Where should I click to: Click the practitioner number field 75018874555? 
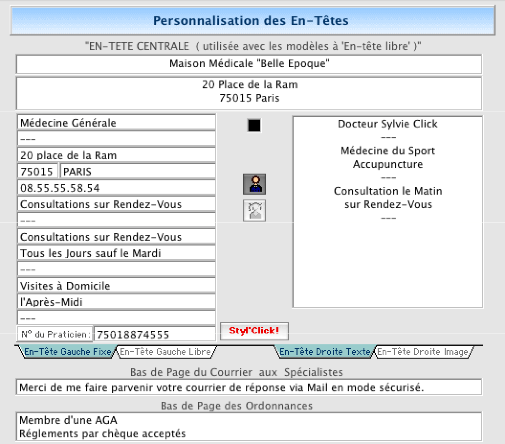click(x=155, y=334)
